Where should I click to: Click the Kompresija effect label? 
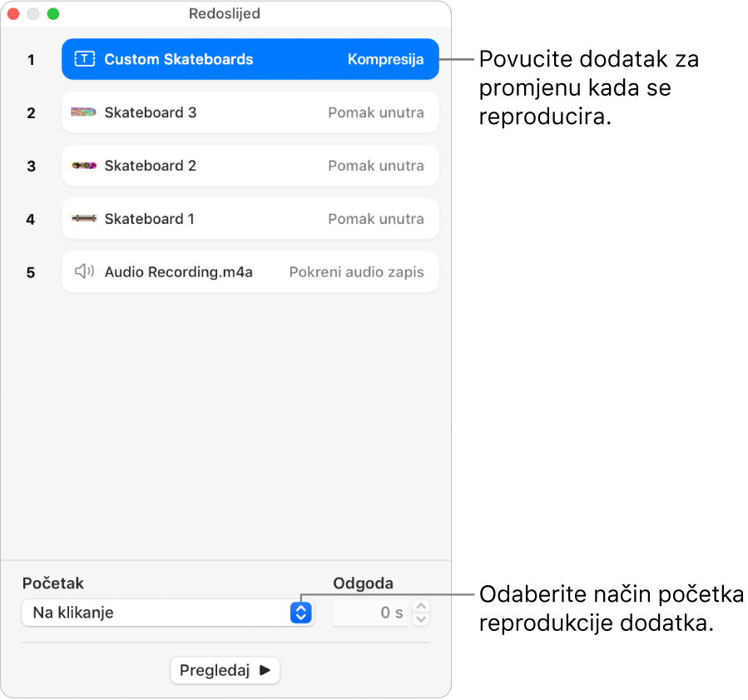pos(385,59)
